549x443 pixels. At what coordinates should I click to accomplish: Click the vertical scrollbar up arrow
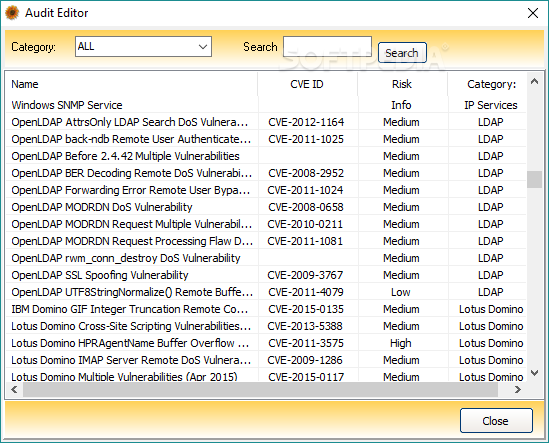[x=534, y=81]
